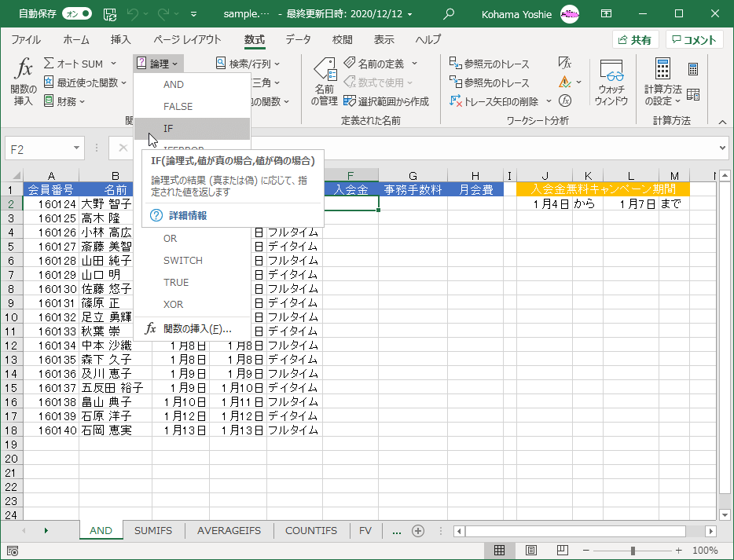Expand the Define Name dropdown arrow
This screenshot has height=560, width=734.
415,64
